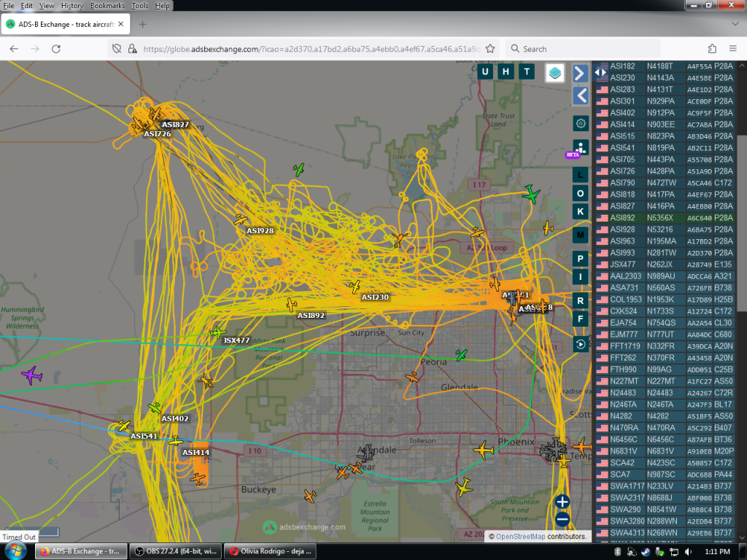Click the F map option button
This screenshot has height=560, width=747.
coord(580,319)
